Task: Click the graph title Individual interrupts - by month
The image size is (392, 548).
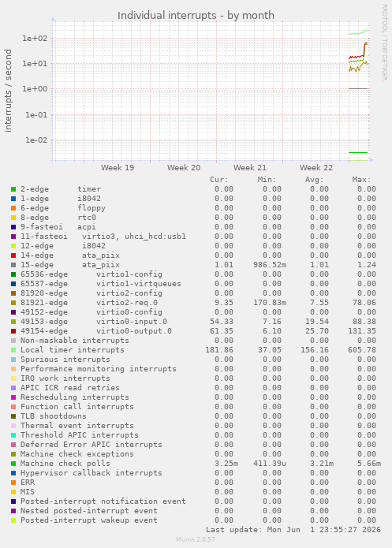Action: point(196,16)
